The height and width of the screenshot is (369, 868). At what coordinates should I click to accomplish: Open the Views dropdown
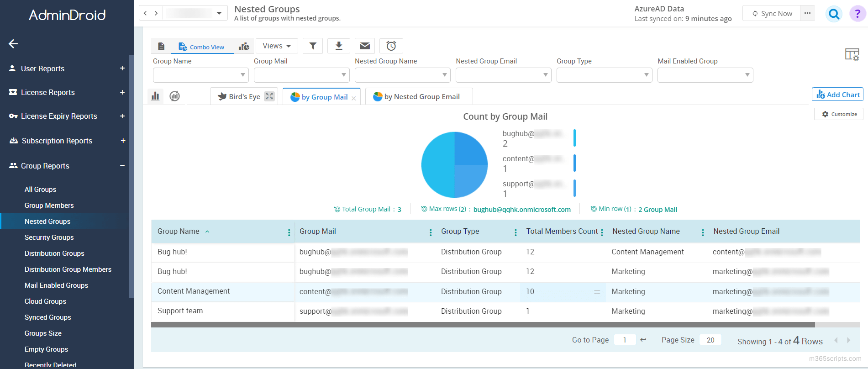(277, 46)
